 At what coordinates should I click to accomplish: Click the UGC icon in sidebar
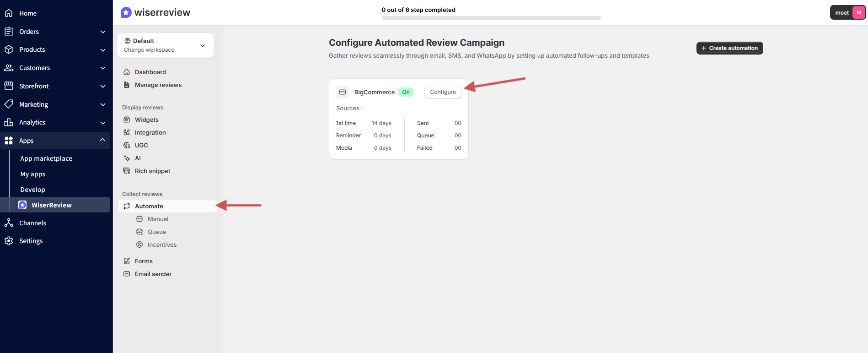tap(127, 145)
